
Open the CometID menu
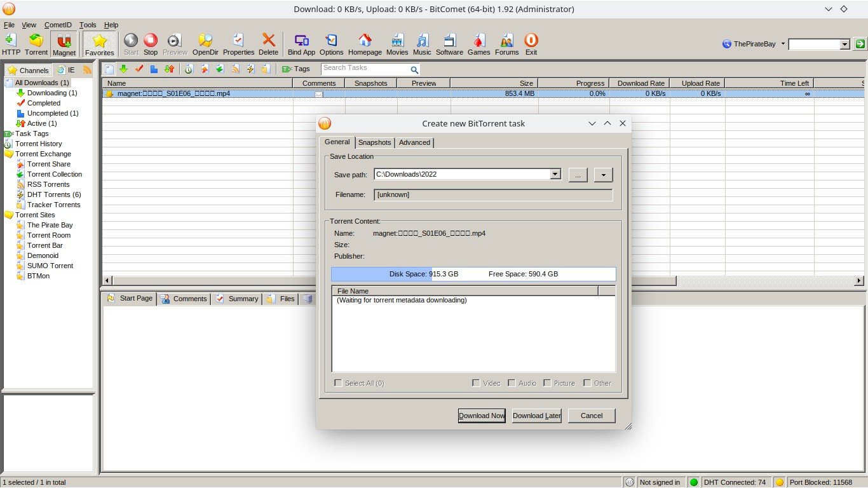pos(58,25)
